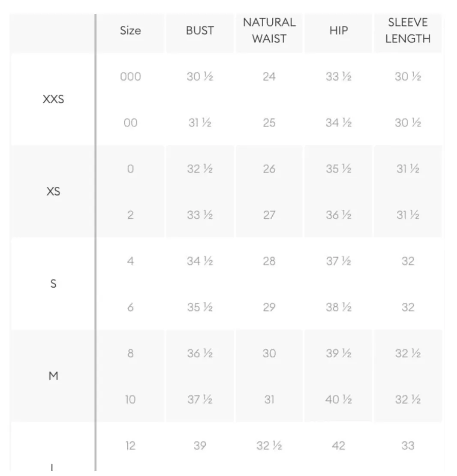Select size 12 in the Size column
The width and height of the screenshot is (457, 476).
click(130, 446)
